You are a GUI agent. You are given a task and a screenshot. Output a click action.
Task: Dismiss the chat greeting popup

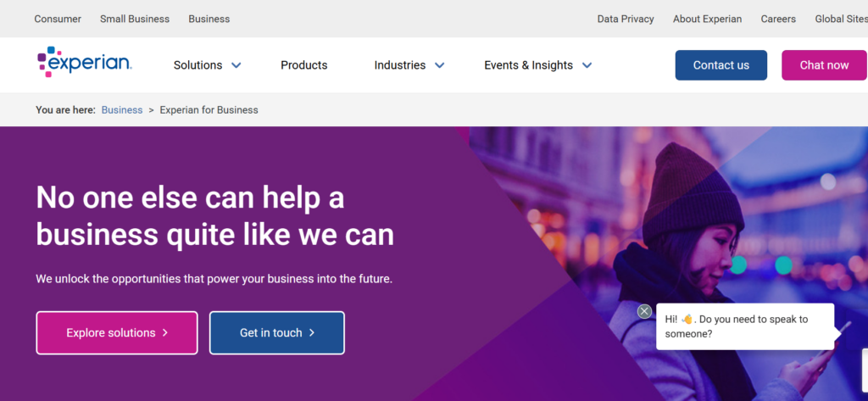(644, 311)
